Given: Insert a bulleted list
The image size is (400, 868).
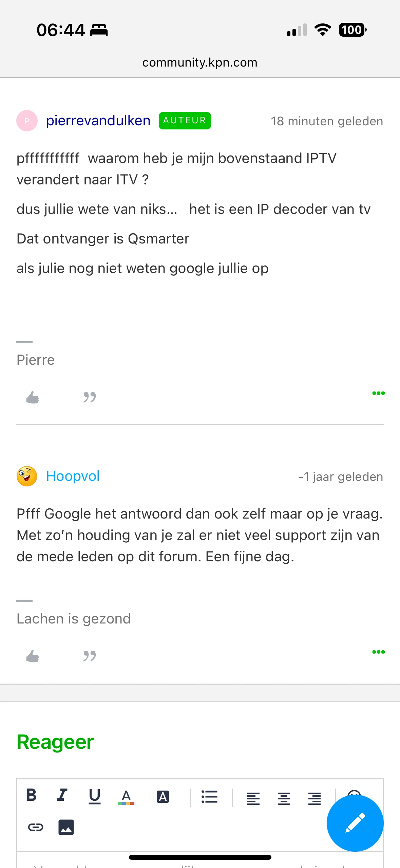Looking at the screenshot, I should coord(209,797).
